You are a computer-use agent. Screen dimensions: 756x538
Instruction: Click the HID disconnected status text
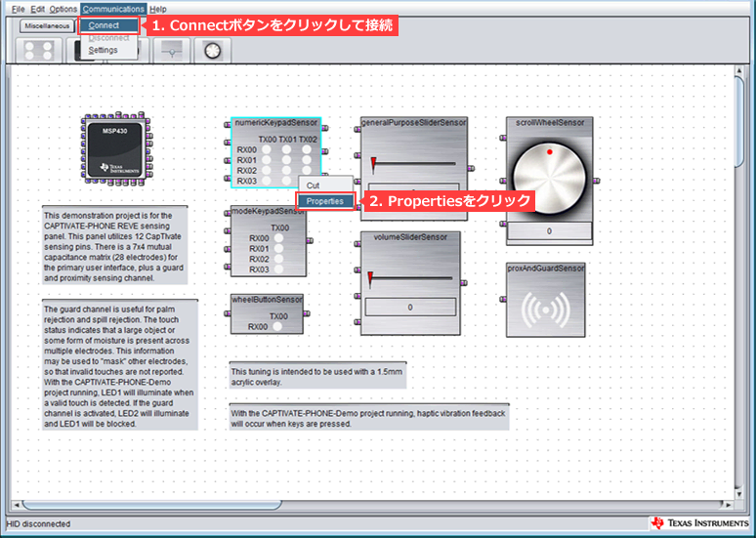point(38,524)
